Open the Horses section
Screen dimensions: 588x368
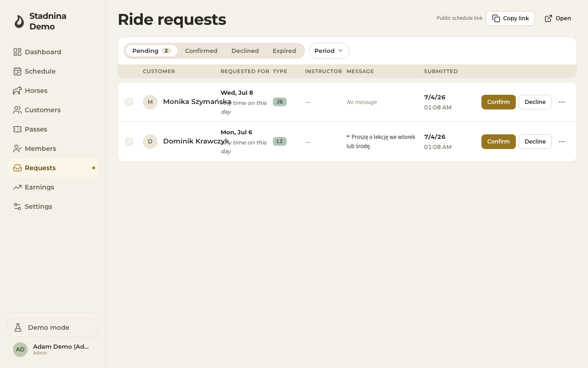tap(53, 91)
